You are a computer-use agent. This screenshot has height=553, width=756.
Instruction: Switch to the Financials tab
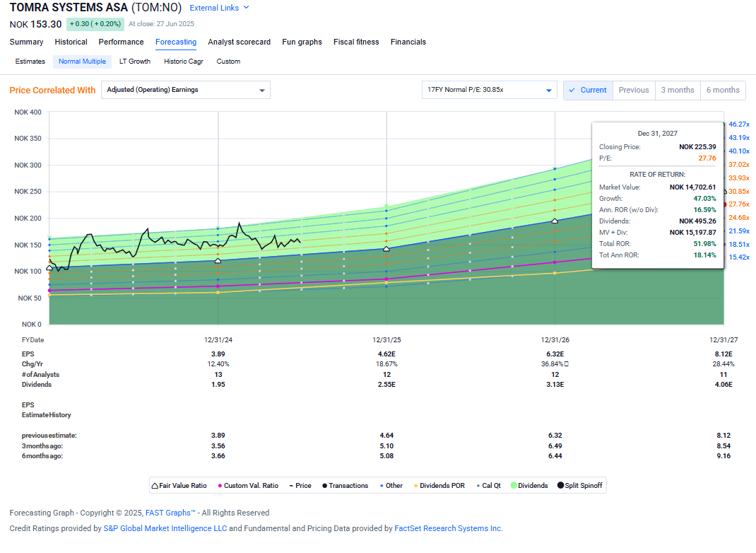point(408,42)
